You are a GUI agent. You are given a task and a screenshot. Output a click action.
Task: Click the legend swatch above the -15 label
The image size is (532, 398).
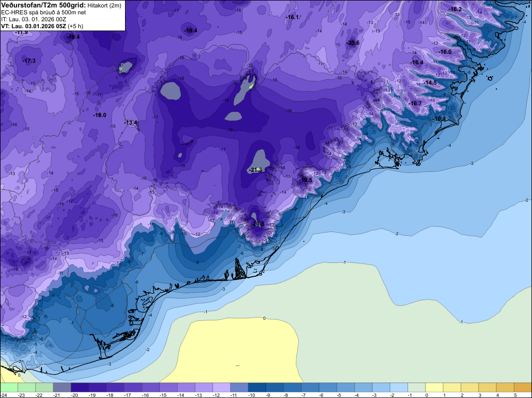tap(168, 387)
